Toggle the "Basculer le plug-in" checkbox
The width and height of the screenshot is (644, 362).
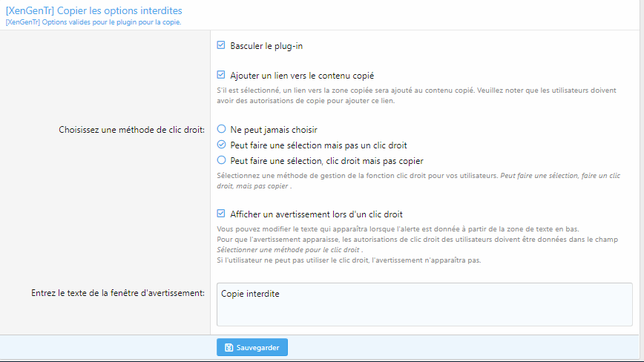coord(220,45)
